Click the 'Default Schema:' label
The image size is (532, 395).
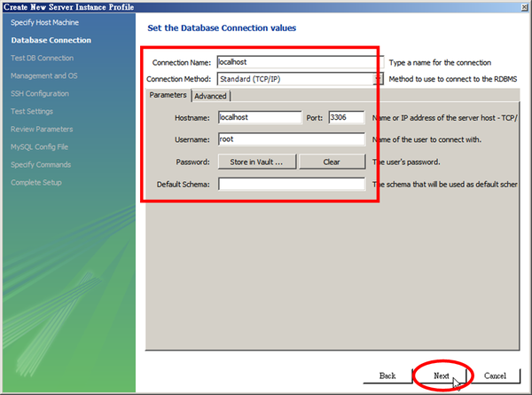tap(184, 185)
